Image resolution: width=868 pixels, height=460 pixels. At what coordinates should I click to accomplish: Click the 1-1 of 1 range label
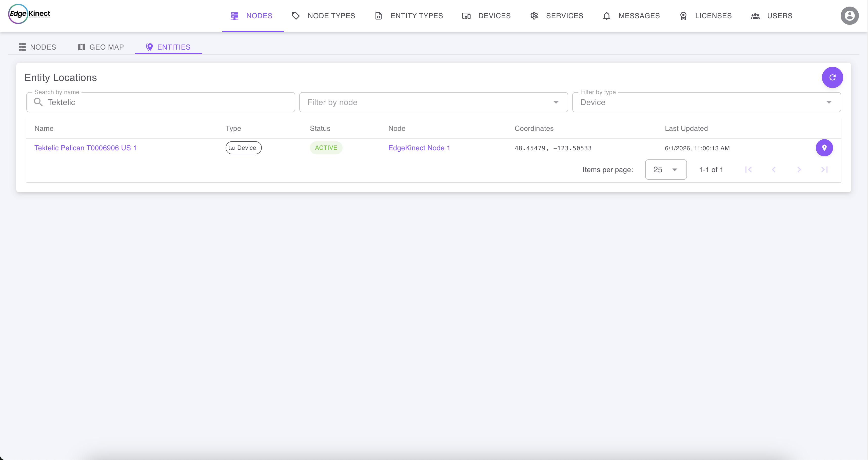pyautogui.click(x=711, y=170)
